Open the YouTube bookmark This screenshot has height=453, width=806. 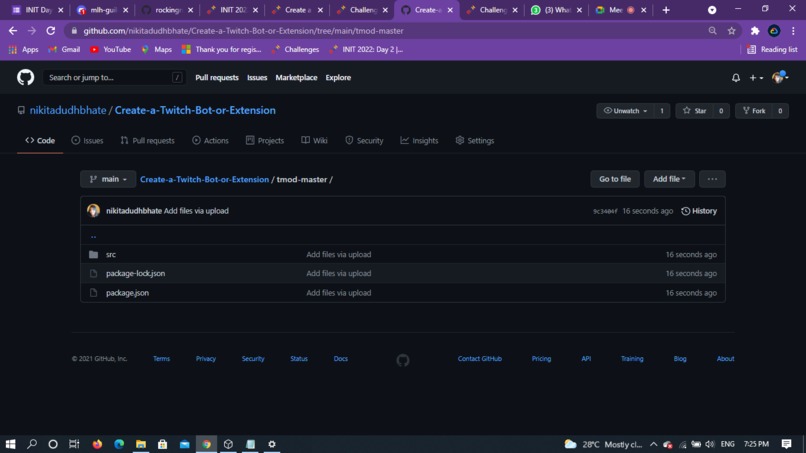click(x=111, y=49)
